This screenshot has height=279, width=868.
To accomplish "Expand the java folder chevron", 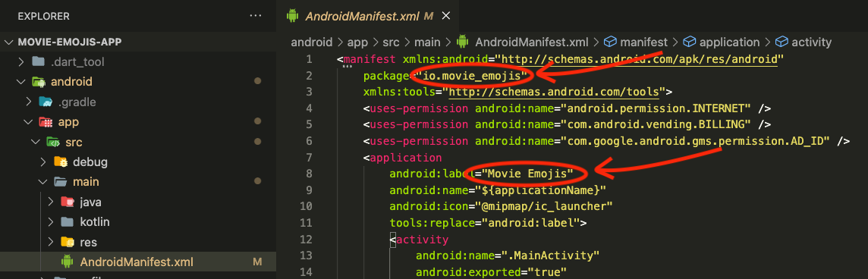I will click(x=50, y=202).
